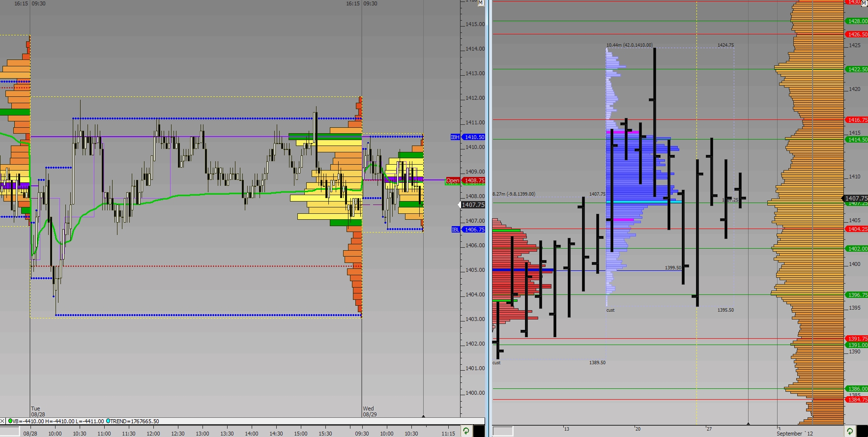Click the 1424.75 high label on right chart
The image size is (868, 437).
tap(725, 45)
